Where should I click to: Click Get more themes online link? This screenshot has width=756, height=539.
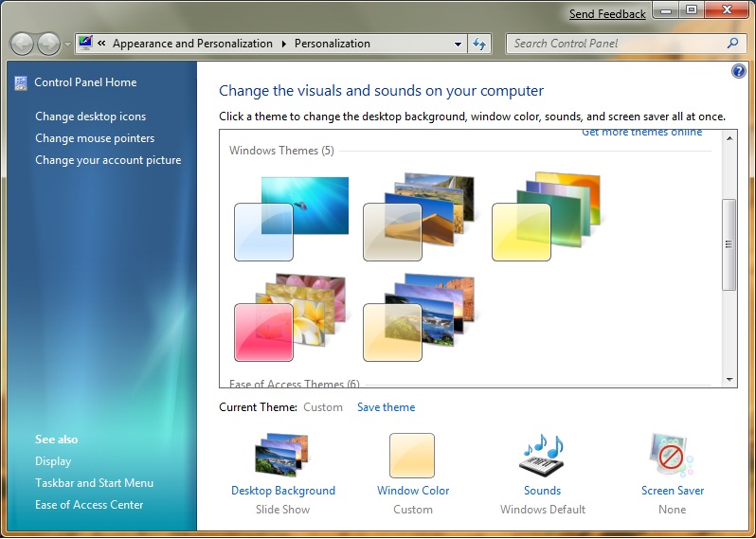click(x=641, y=133)
